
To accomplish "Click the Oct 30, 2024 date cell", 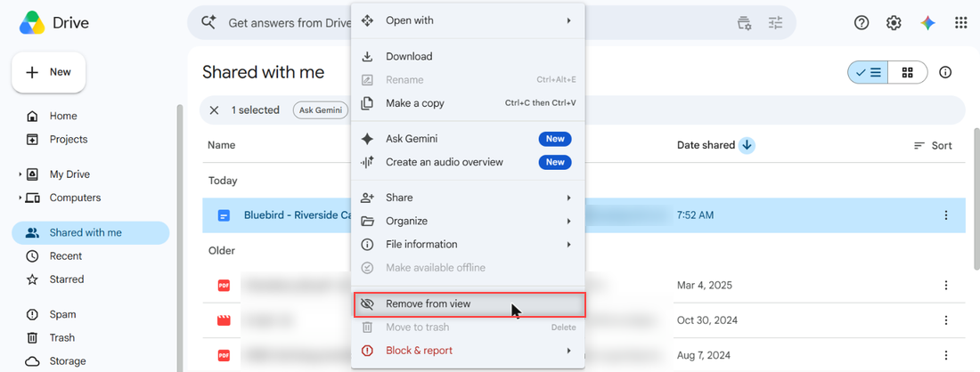I will click(706, 320).
